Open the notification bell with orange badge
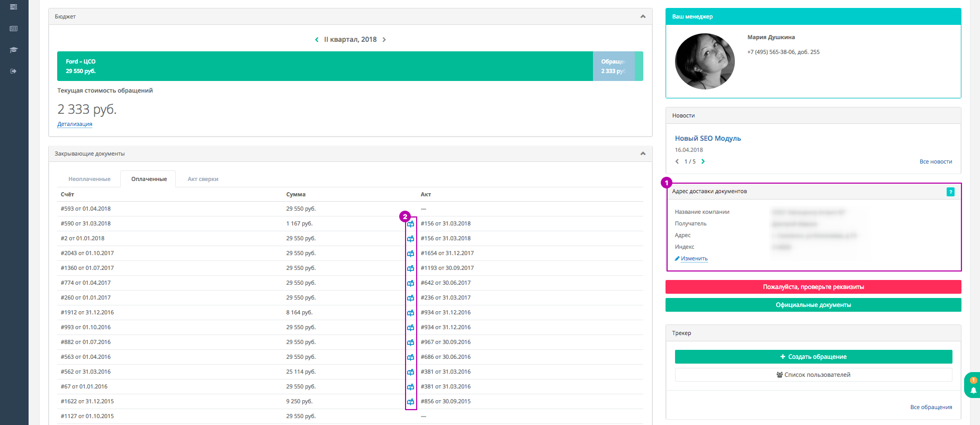 point(973,385)
